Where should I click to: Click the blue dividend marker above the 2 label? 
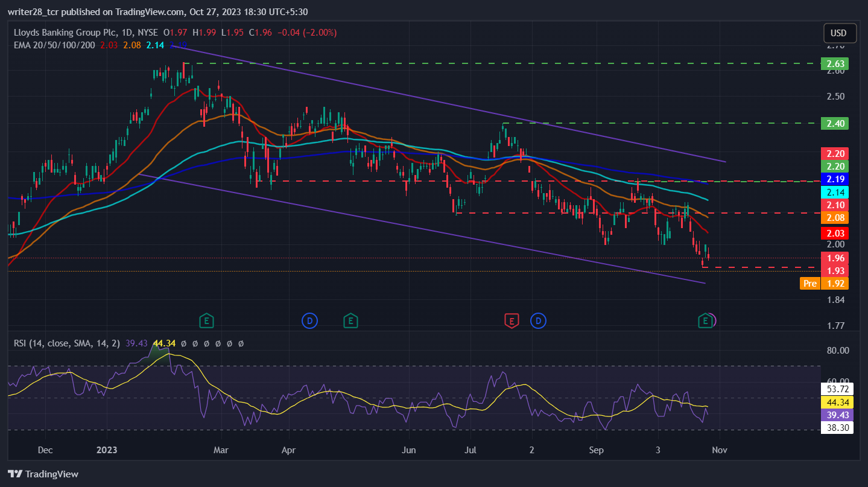(x=539, y=320)
